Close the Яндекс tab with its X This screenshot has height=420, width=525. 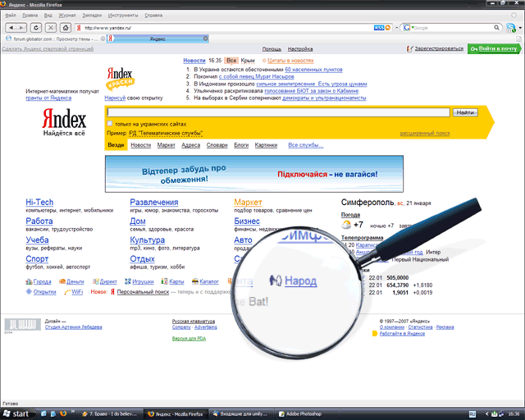205,39
